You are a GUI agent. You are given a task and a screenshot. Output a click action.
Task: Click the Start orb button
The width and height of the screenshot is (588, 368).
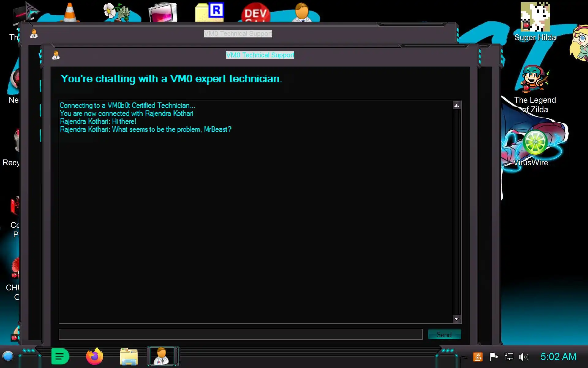click(8, 356)
